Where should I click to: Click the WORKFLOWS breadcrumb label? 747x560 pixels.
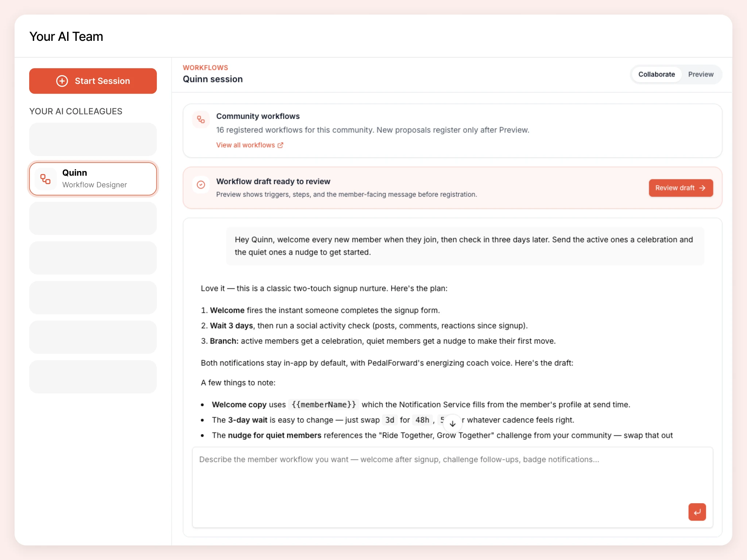205,68
